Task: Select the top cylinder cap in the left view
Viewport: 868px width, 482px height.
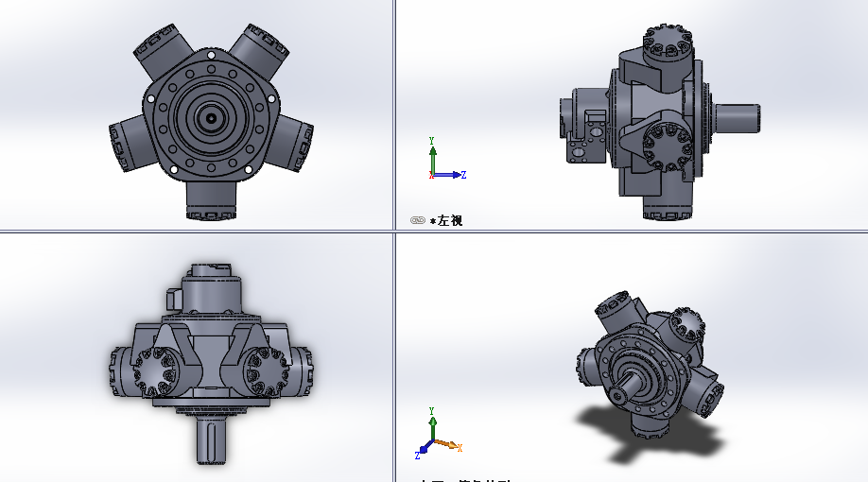Action: 668,42
